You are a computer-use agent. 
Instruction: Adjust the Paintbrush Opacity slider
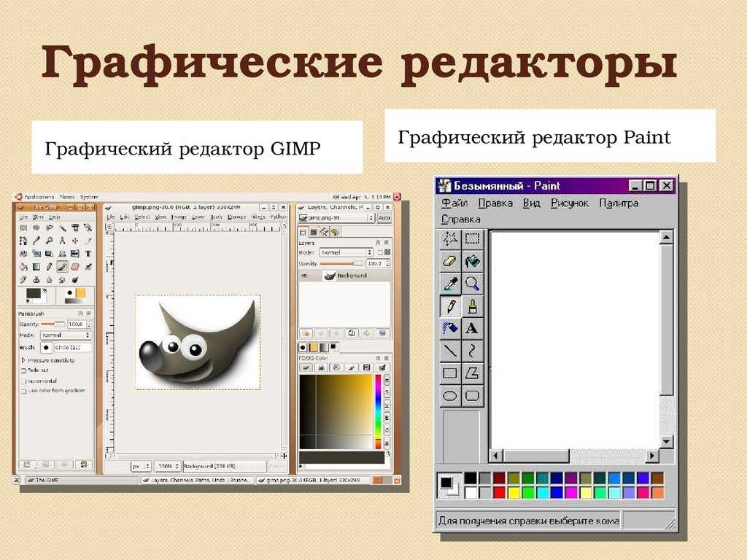pos(53,324)
